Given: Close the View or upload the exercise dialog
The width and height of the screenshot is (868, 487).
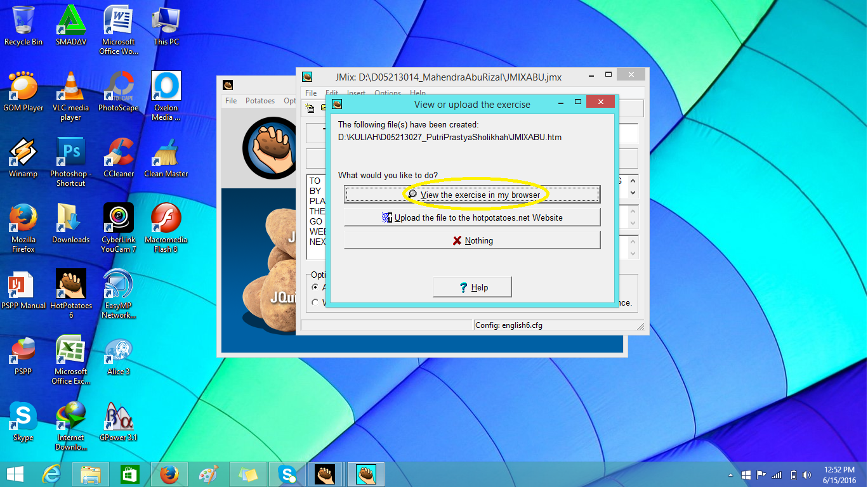Looking at the screenshot, I should [x=600, y=101].
